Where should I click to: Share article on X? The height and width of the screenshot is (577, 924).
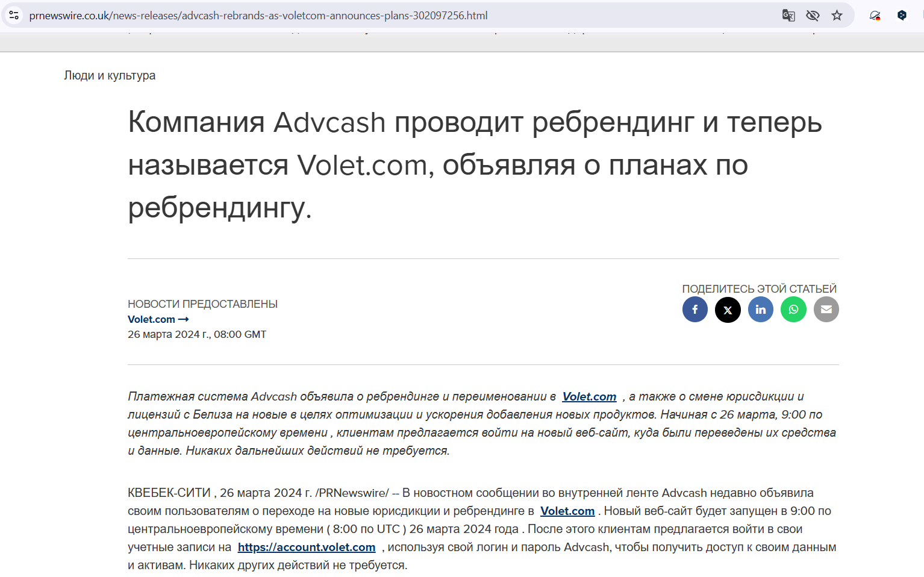click(728, 310)
